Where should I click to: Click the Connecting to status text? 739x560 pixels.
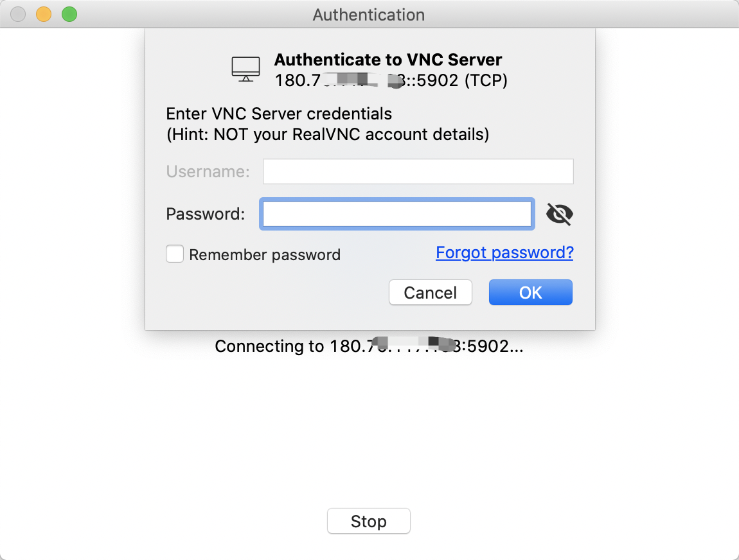pos(369,347)
